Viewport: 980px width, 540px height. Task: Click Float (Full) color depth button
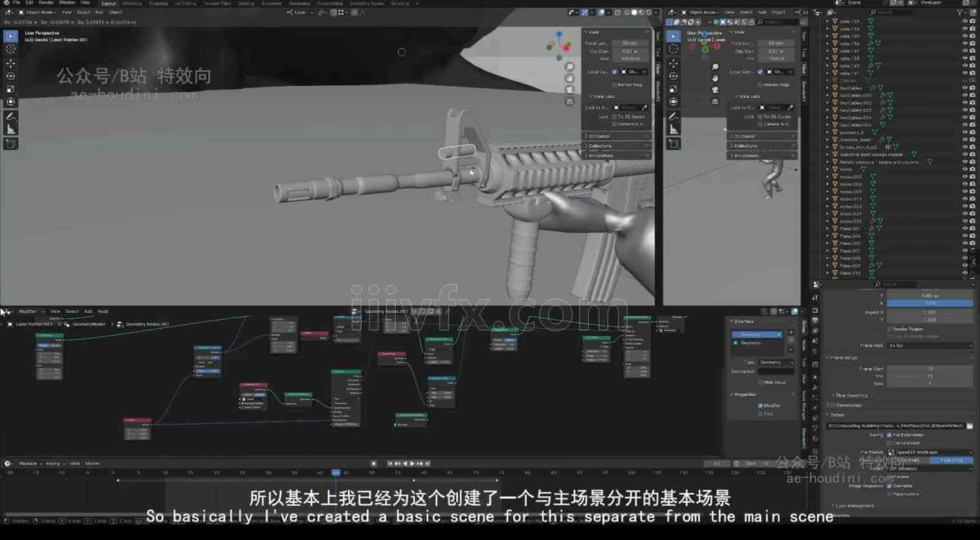(951, 461)
